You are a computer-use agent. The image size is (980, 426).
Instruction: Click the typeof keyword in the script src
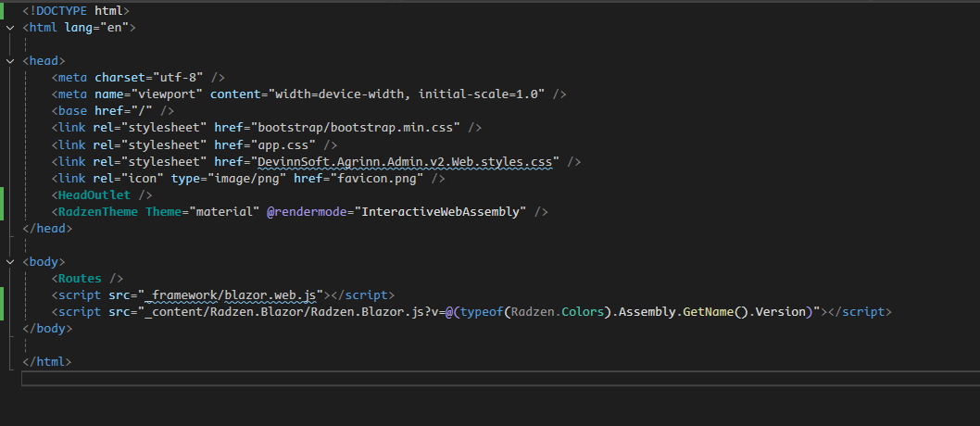coord(483,312)
